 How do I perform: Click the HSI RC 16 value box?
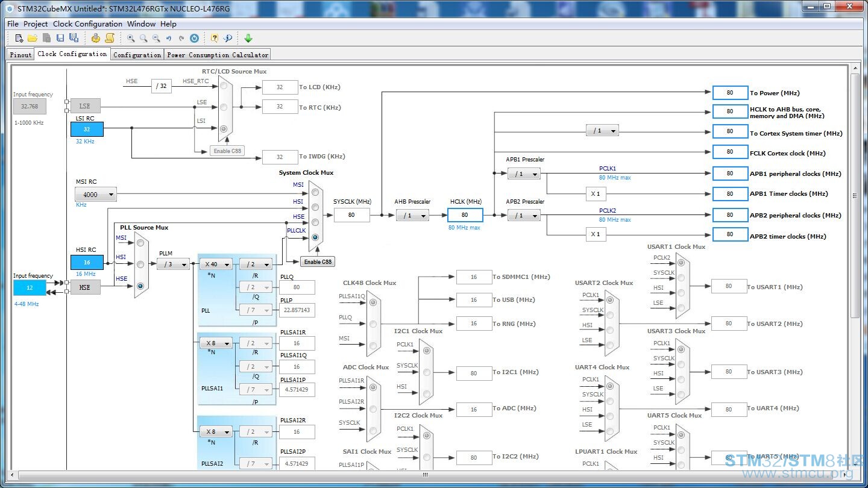(x=87, y=262)
